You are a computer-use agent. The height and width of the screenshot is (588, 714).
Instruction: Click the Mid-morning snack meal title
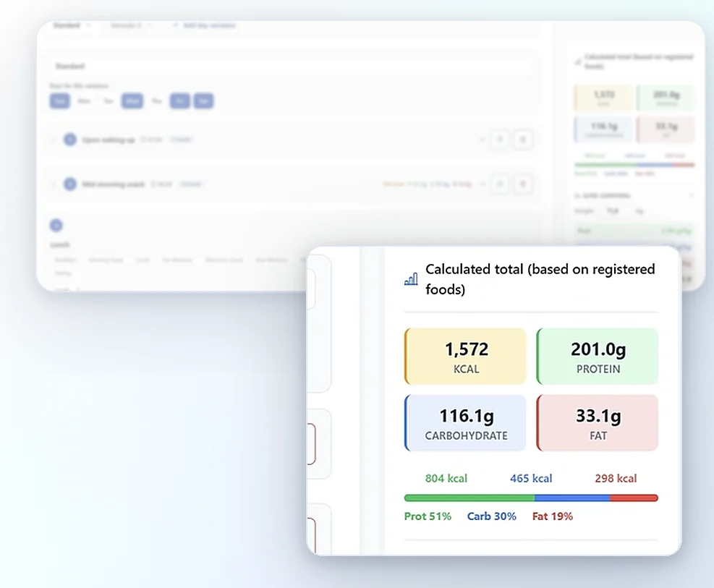click(x=114, y=184)
